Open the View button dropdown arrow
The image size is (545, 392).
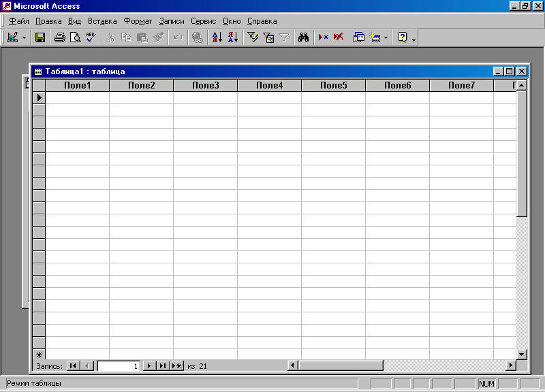[24, 37]
